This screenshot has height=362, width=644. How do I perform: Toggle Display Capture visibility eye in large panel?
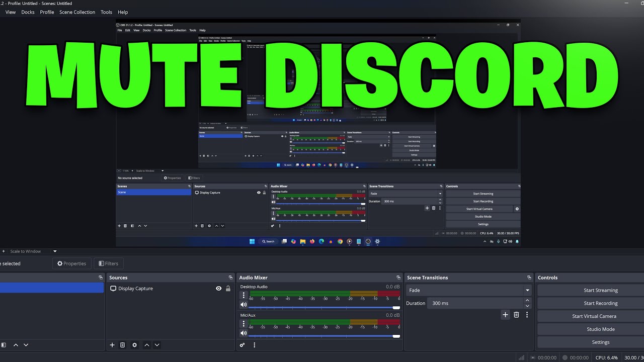tap(218, 289)
